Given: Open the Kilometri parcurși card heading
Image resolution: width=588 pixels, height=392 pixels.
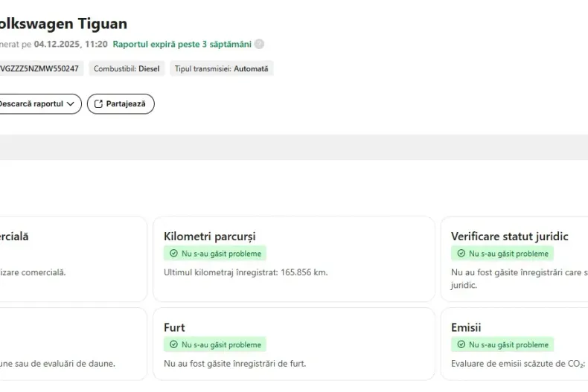Looking at the screenshot, I should click(209, 237).
